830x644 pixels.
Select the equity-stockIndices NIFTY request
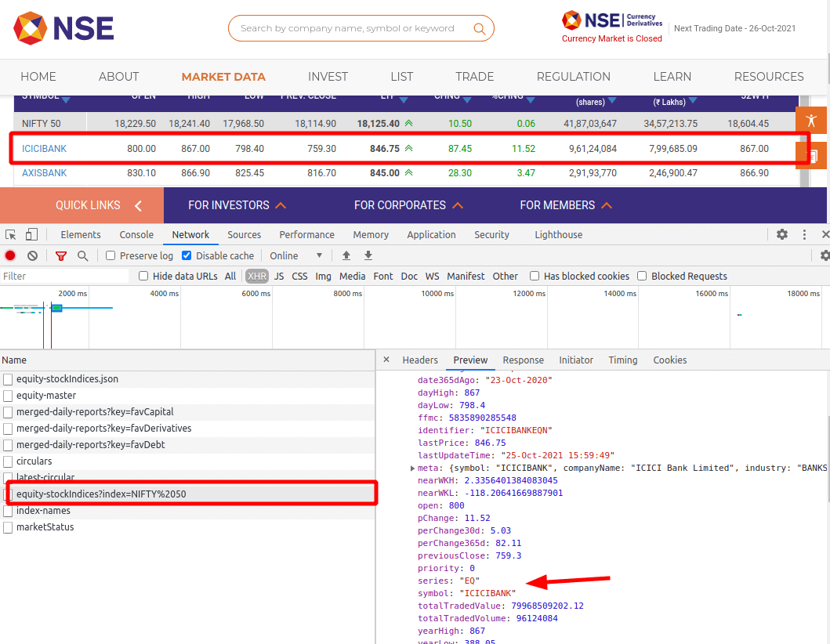click(x=103, y=494)
